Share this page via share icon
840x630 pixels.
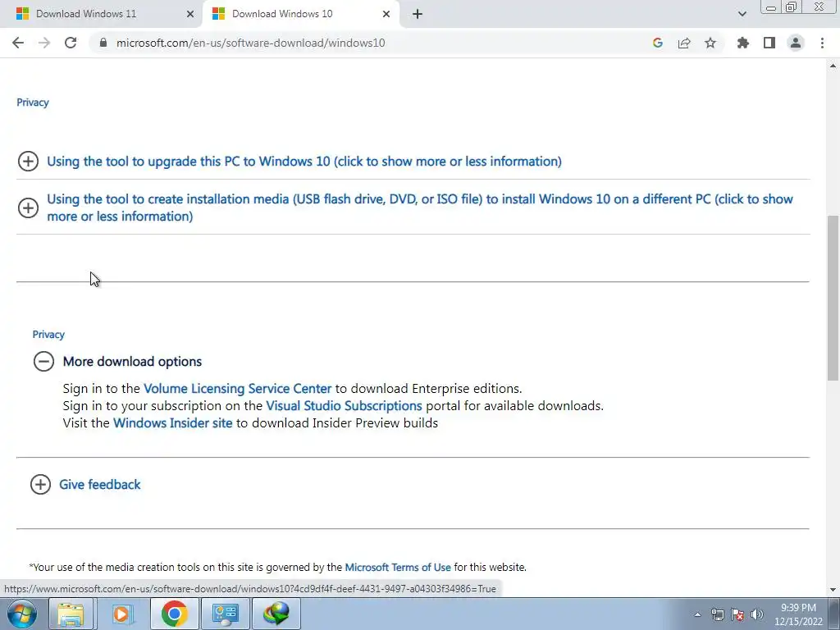click(x=684, y=43)
